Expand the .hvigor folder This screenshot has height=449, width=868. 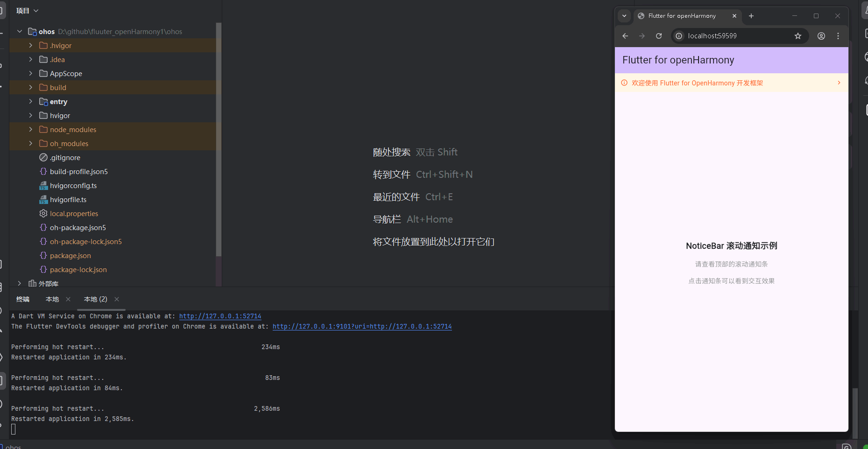click(30, 45)
